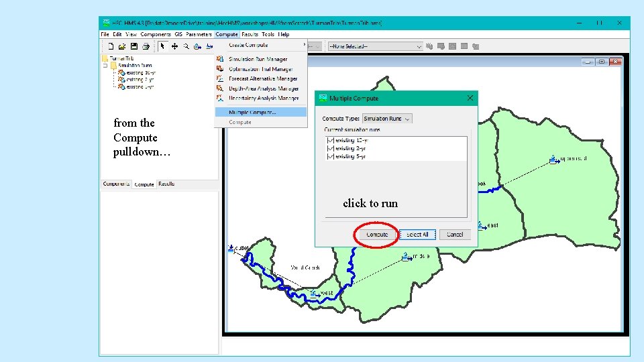Select existing 10-yr in the project tree
The image size is (644, 362).
[x=137, y=72]
